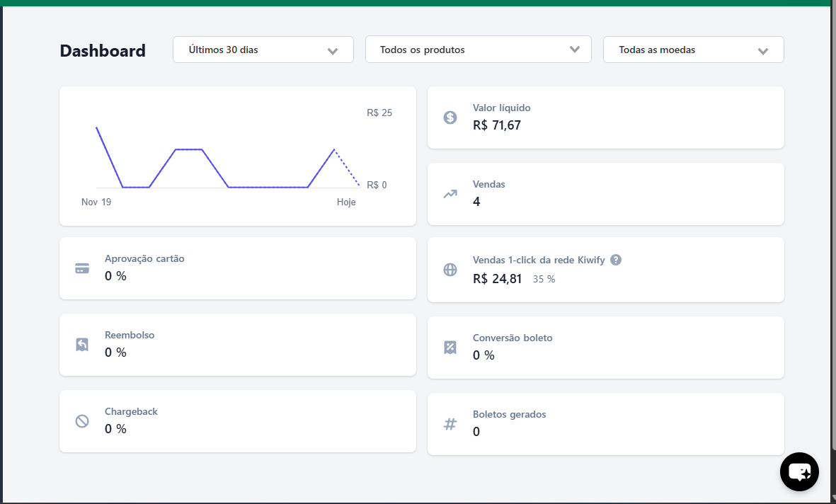The image size is (836, 504).
Task: Expand the Todos os produtos filter
Action: (x=478, y=50)
